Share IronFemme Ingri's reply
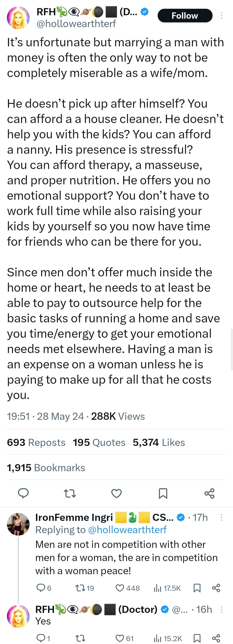This screenshot has width=233, height=644. coord(216,588)
